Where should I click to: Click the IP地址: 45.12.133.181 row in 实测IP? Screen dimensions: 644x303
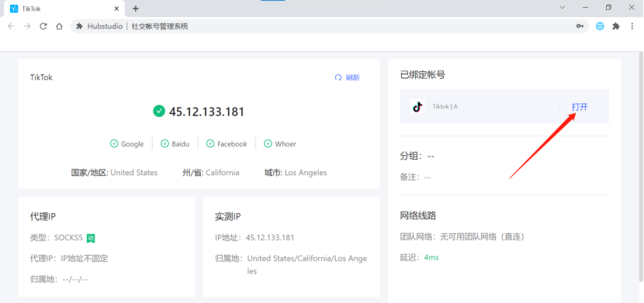tap(254, 237)
